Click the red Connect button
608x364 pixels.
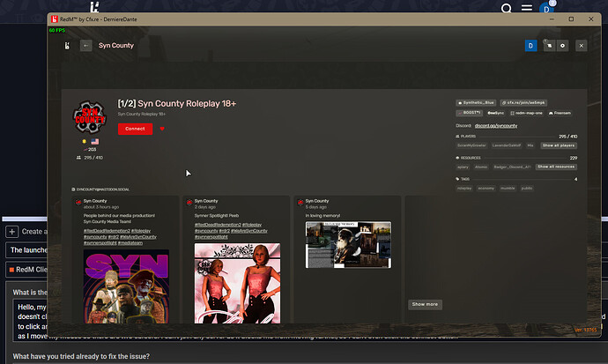pyautogui.click(x=135, y=129)
